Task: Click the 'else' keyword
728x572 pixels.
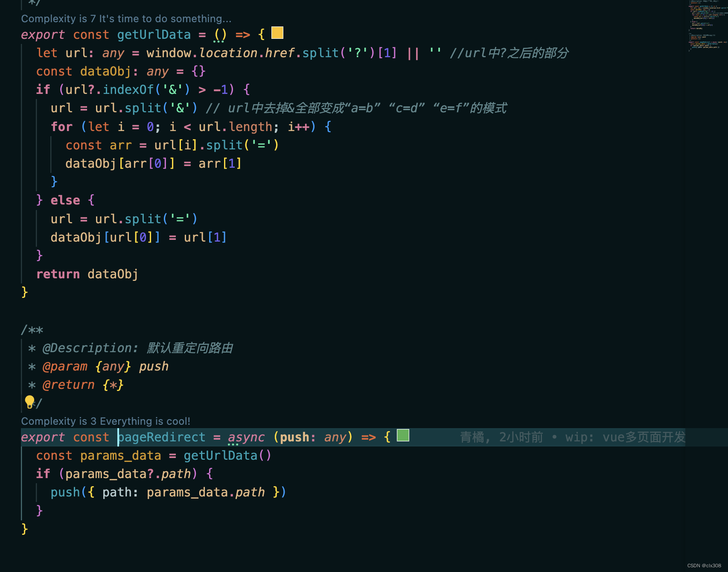Action: [x=65, y=200]
